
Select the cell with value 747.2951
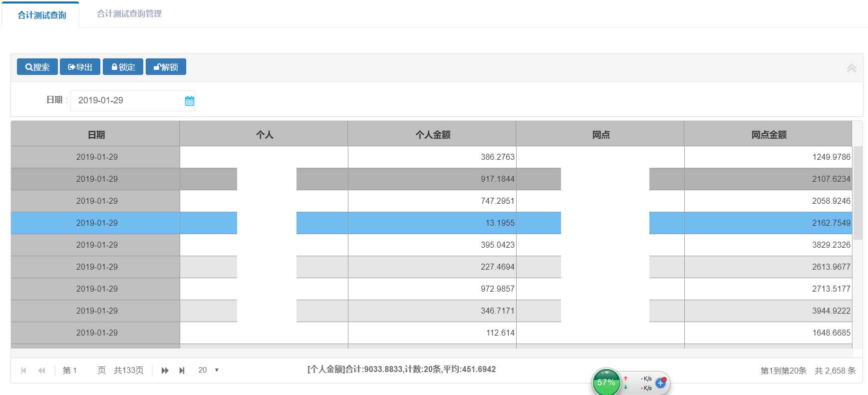(x=432, y=201)
